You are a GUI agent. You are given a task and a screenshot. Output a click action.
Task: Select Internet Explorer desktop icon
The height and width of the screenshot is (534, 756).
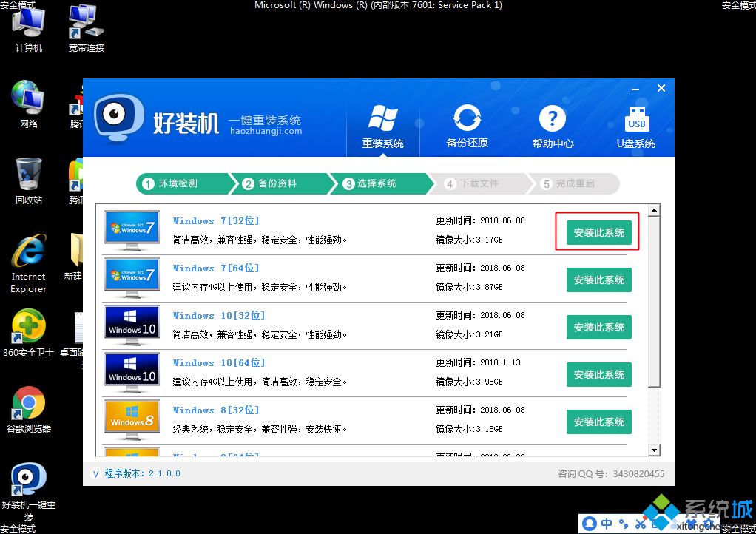click(28, 264)
